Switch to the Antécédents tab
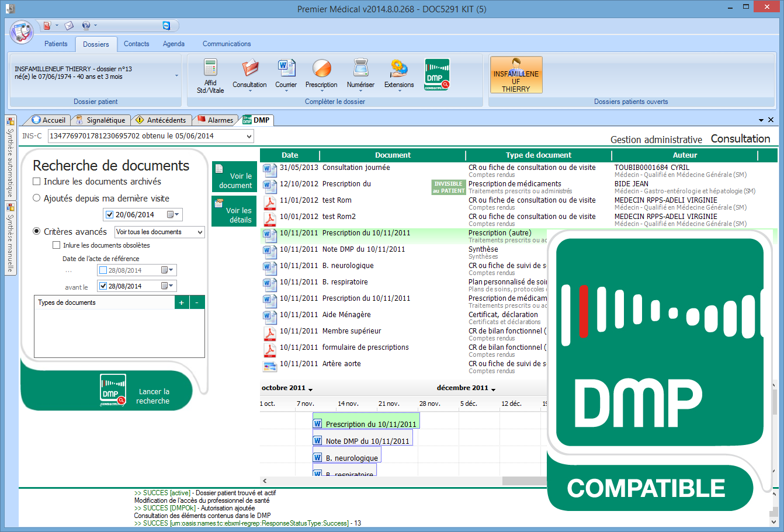This screenshot has width=784, height=532. coord(161,120)
